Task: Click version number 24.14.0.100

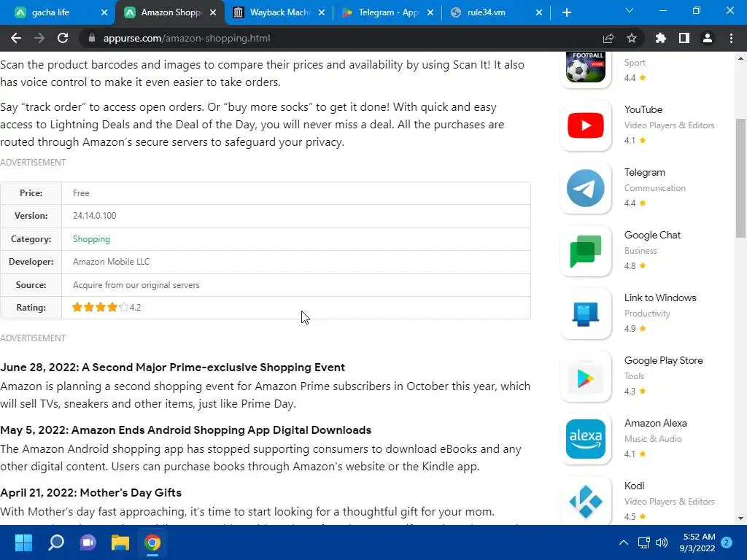Action: (94, 216)
